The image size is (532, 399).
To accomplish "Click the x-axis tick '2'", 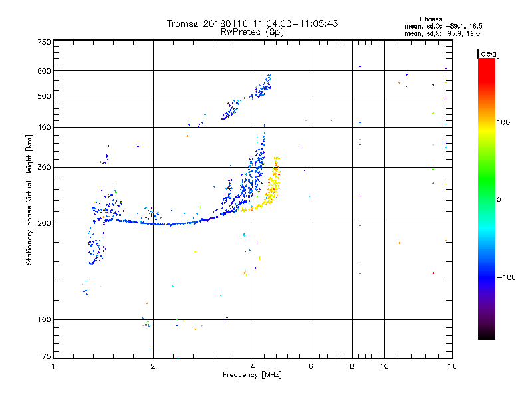I will 153,366.
